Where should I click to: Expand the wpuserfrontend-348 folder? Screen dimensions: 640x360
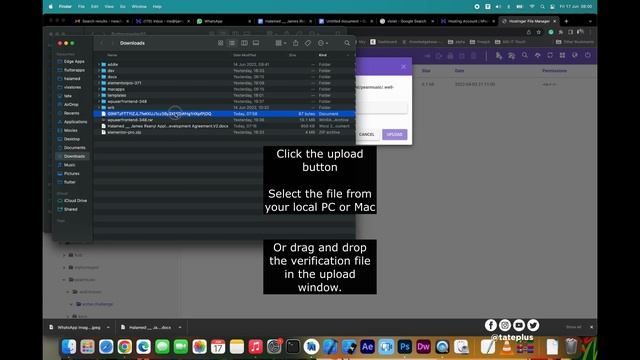99,101
